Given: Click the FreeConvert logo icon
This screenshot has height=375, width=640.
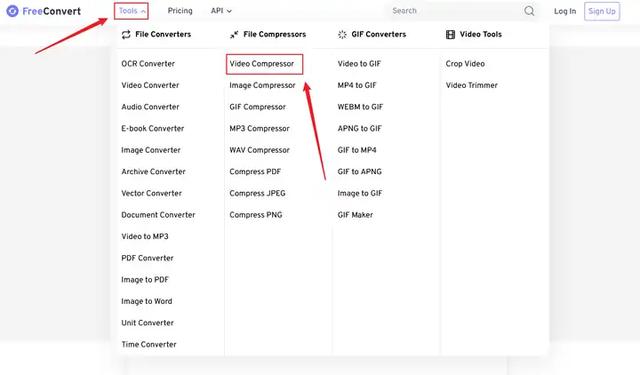Looking at the screenshot, I should [12, 11].
